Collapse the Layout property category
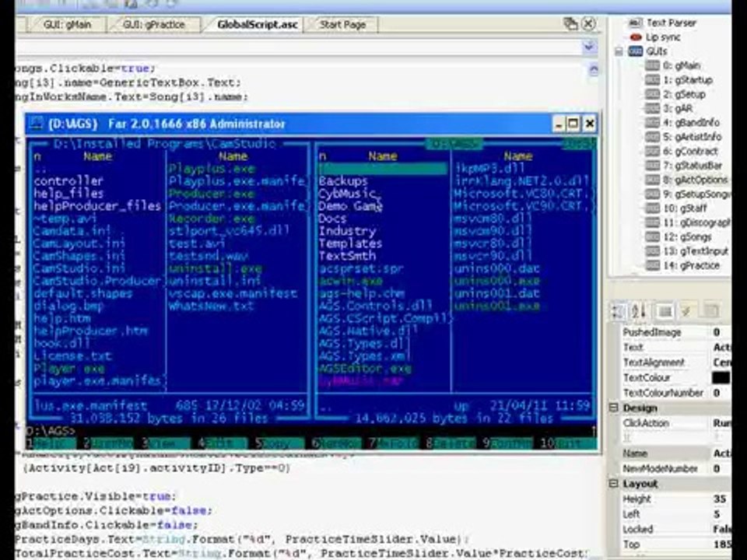 pyautogui.click(x=614, y=483)
